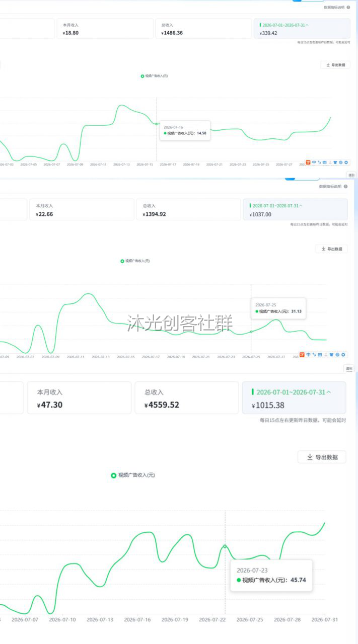
Task: Toggle punctuation mode icon in ¥339.42 panel's input toolbar
Action: pos(319,163)
